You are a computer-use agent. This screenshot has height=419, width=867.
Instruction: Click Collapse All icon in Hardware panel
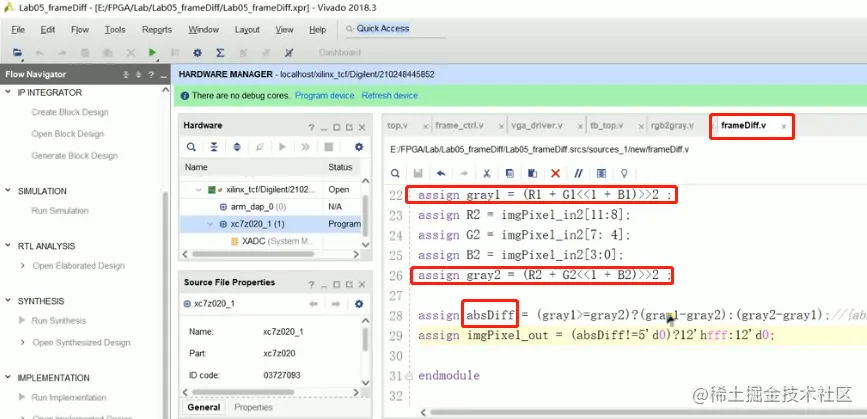coord(214,147)
